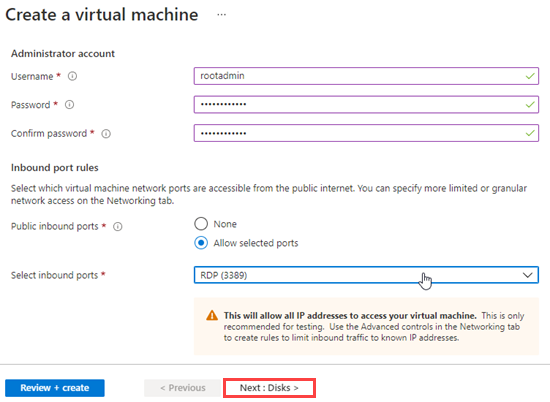Viewport: 550px width, 402px height.
Task: Click the green checkmark in Username field
Action: pyautogui.click(x=530, y=76)
